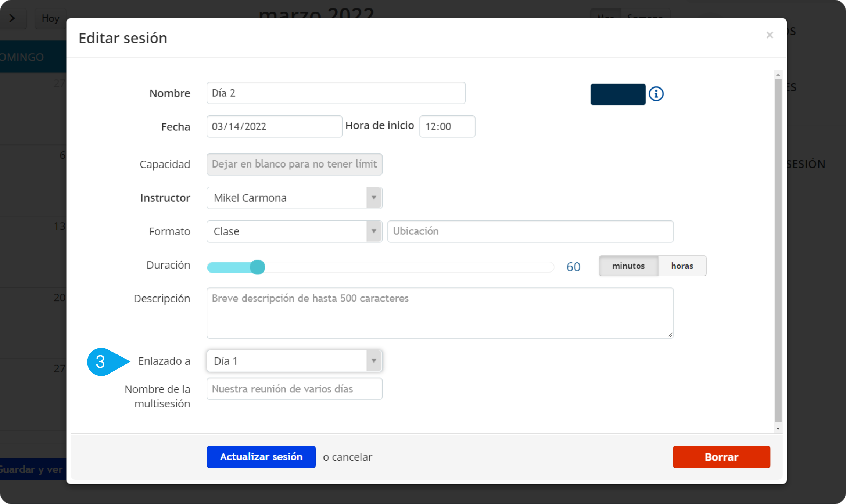Click the Hora de inicio field
The image size is (846, 504).
(x=447, y=127)
